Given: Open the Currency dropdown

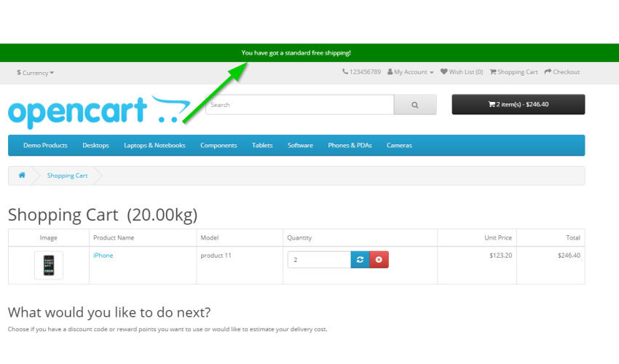Looking at the screenshot, I should (35, 73).
